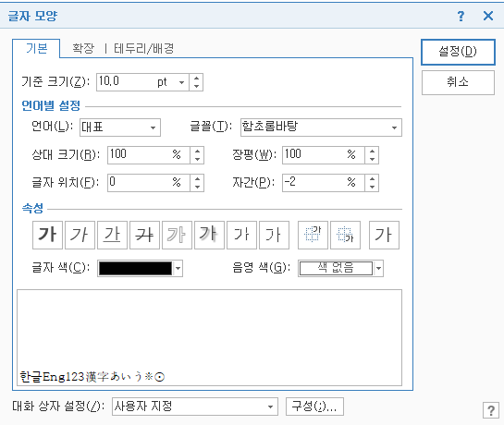Decrease 상대 크기 with down arrow
504x425 pixels.
coord(197,160)
